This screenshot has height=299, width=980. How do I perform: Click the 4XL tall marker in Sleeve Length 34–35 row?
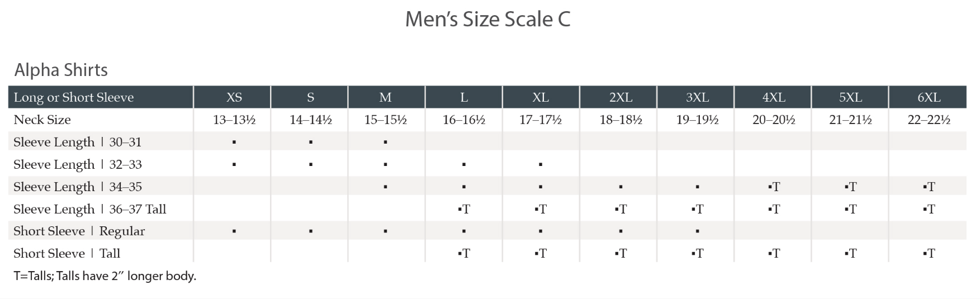774,187
